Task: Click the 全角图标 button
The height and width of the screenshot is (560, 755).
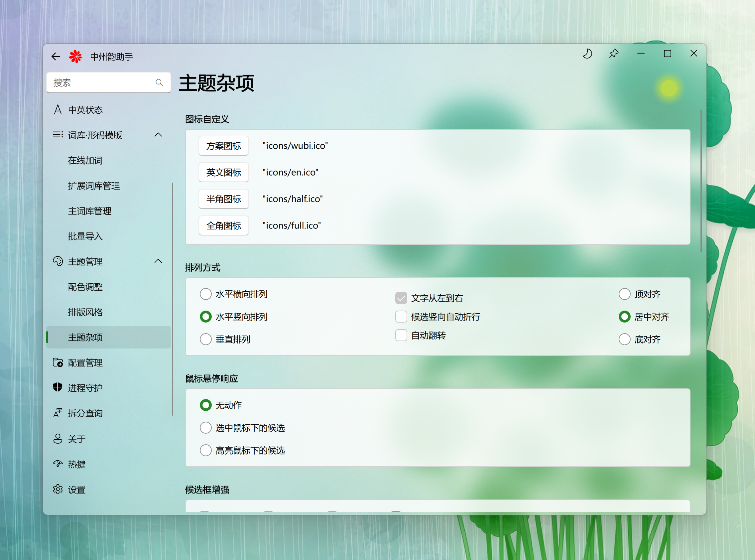Action: pos(223,225)
